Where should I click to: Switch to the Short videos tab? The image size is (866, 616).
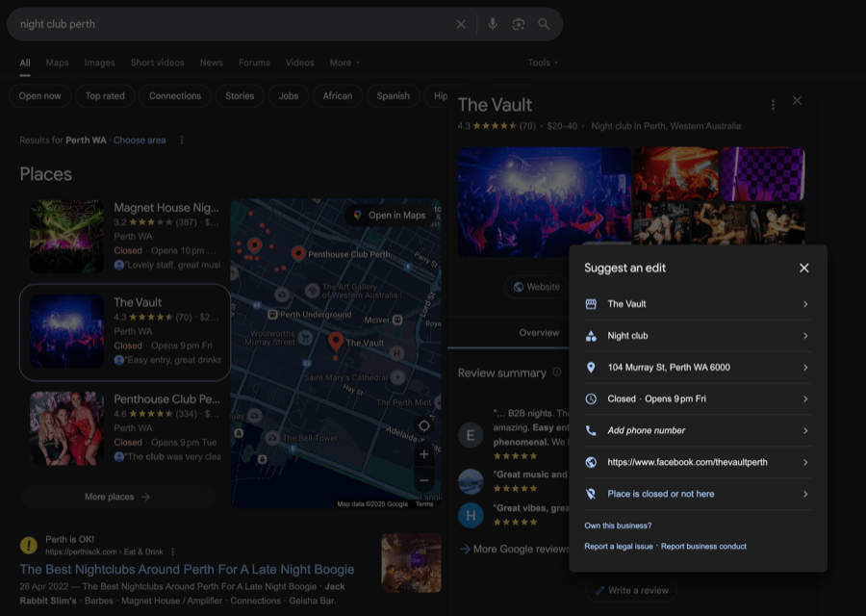158,63
